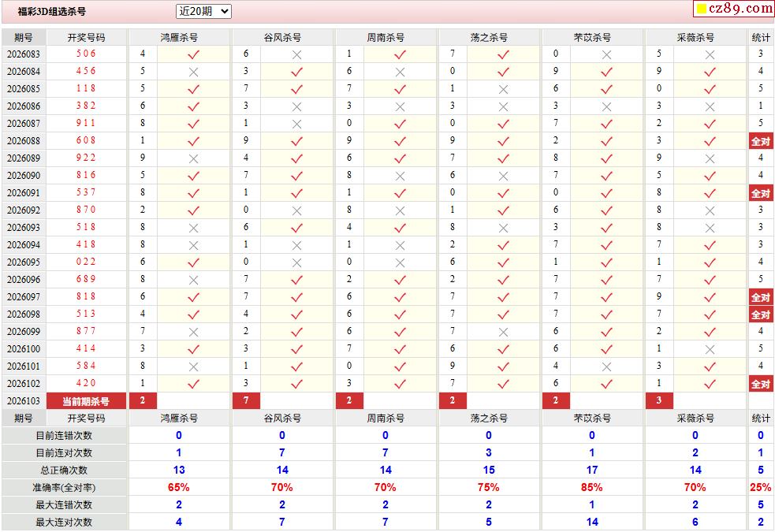The height and width of the screenshot is (532, 775).
Task: Click 鸿雁杀号 checkmark in row 2026102
Action: [193, 384]
